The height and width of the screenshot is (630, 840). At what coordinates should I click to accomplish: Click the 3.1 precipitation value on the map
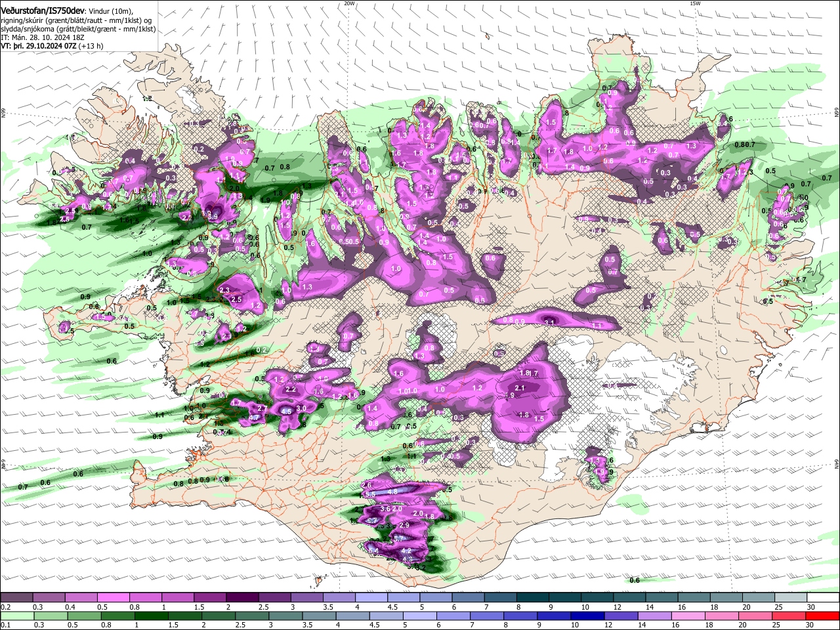[550, 322]
